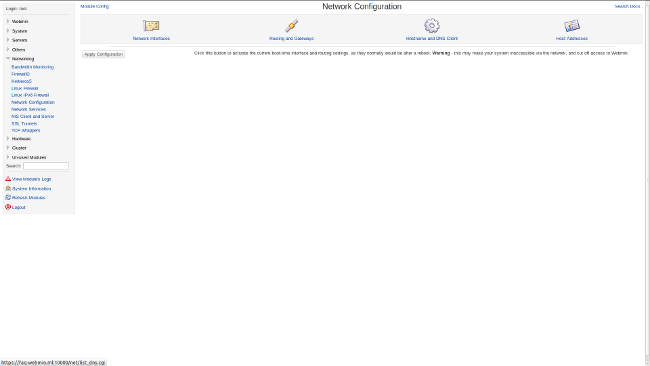Click the Refresh Modules link text
This screenshot has width=650, height=366.
29,198
